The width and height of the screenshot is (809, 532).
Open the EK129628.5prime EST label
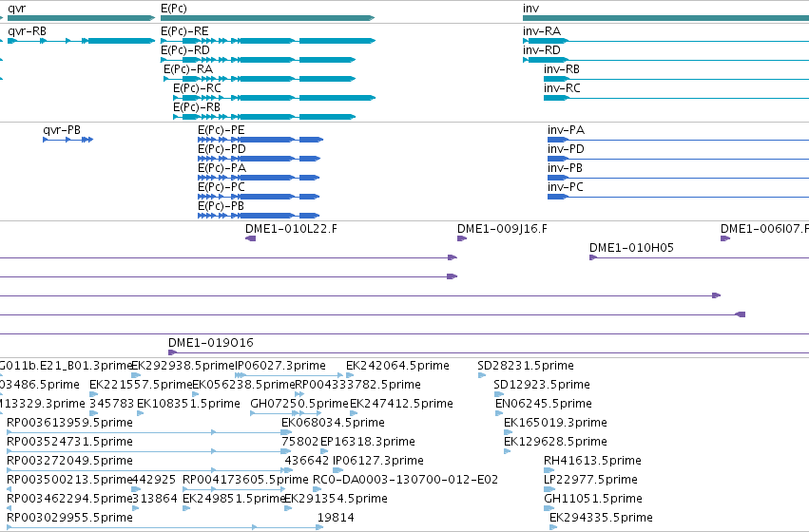[556, 443]
